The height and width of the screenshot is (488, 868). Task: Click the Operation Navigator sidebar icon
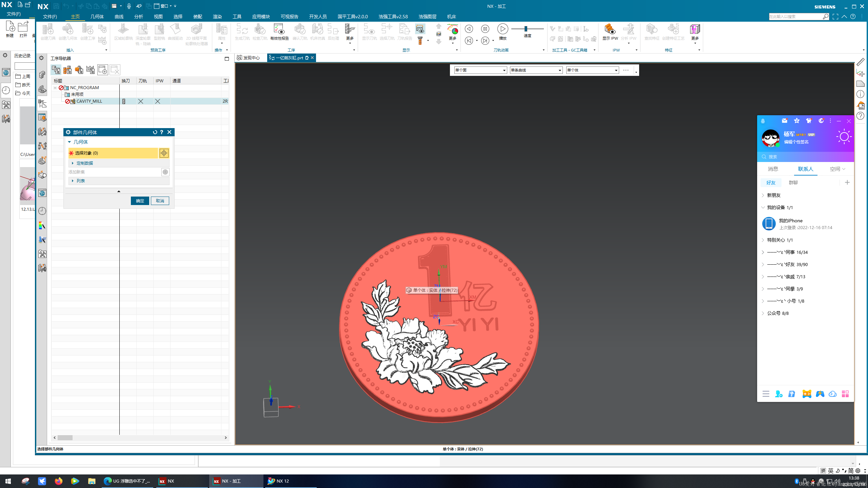42,103
